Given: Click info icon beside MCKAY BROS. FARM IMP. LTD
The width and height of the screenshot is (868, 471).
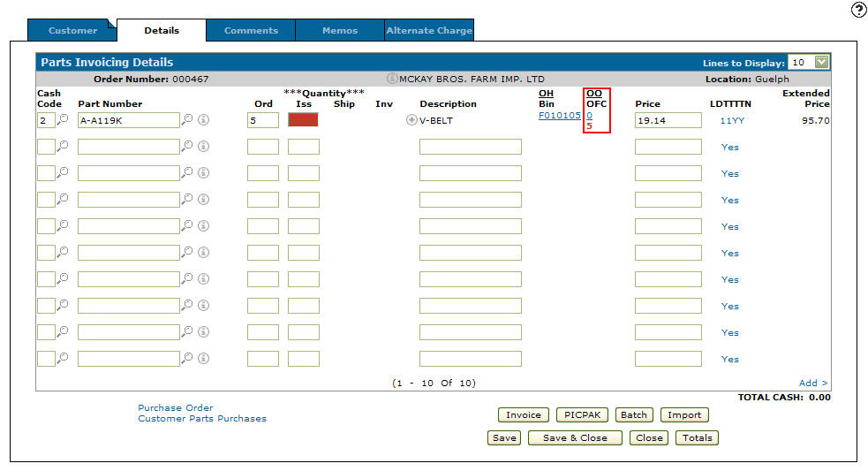Looking at the screenshot, I should point(392,79).
